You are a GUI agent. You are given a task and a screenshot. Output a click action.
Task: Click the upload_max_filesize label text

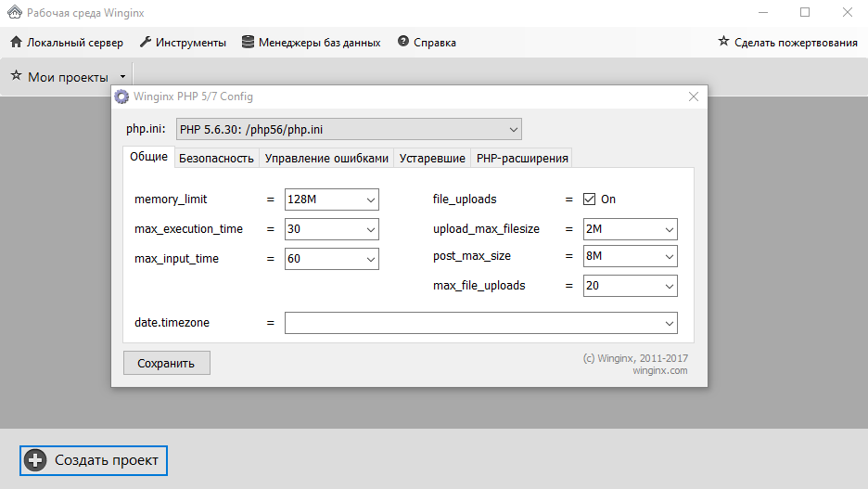486,229
